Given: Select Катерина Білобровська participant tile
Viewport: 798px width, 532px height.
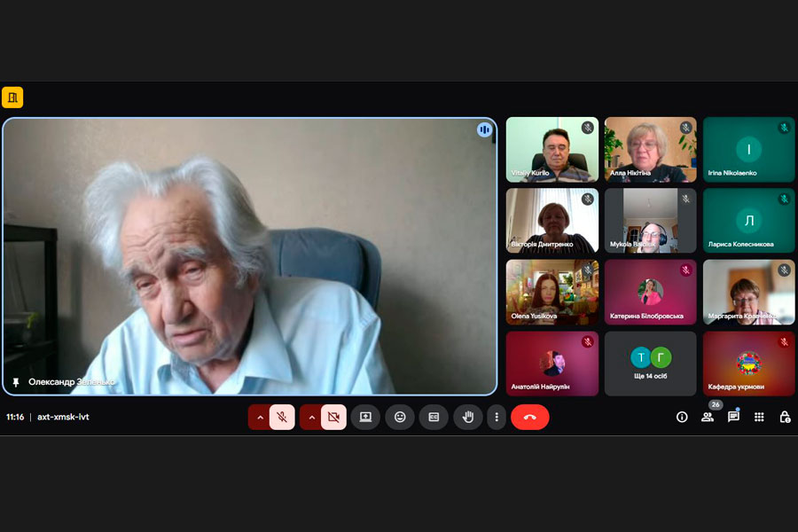Looking at the screenshot, I should [x=651, y=293].
